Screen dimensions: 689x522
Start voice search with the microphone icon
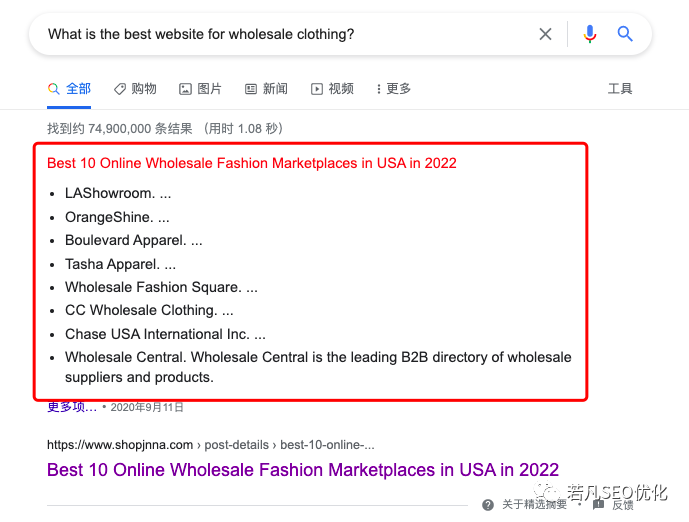(x=590, y=34)
